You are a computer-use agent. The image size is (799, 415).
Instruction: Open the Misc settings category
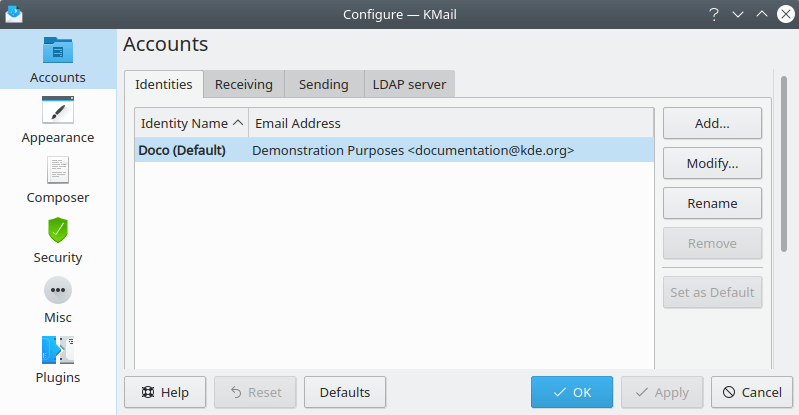point(58,290)
